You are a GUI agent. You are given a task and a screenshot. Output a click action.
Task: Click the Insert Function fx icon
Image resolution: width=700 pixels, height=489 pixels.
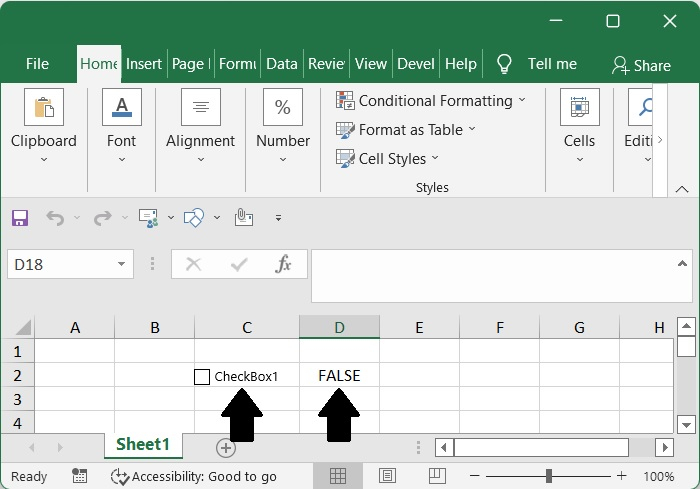(283, 264)
